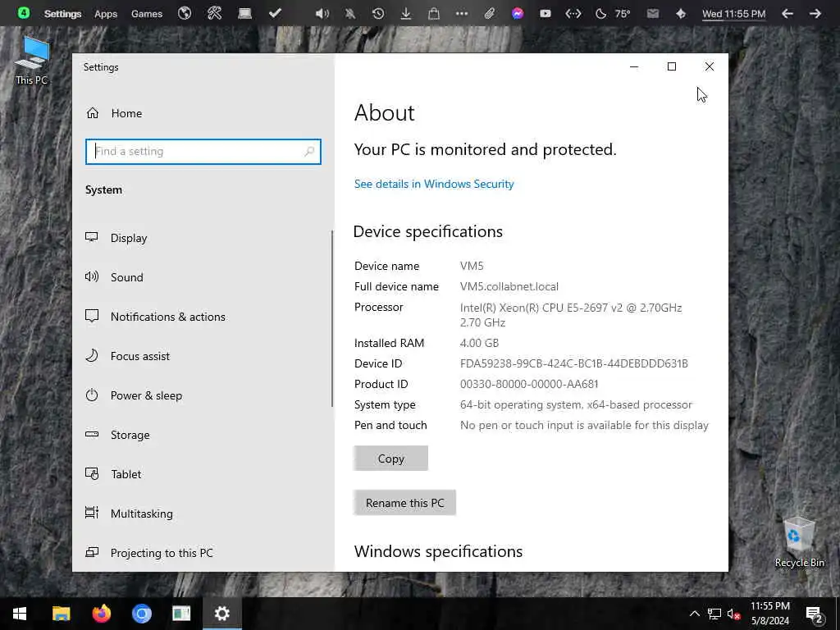Open the Windows Start menu

pyautogui.click(x=20, y=614)
